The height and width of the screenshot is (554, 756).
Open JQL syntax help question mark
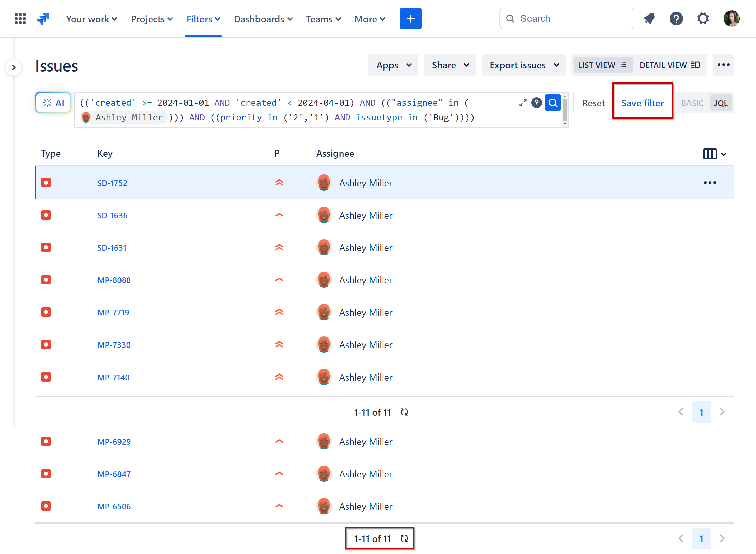[536, 103]
